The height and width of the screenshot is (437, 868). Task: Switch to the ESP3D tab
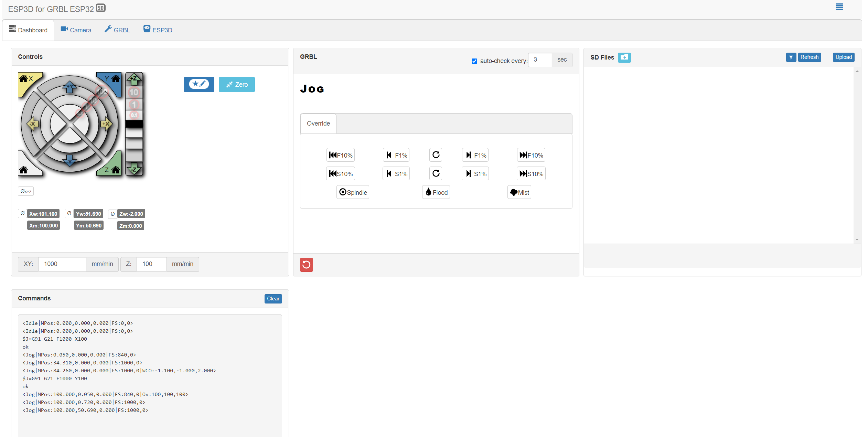coord(158,30)
